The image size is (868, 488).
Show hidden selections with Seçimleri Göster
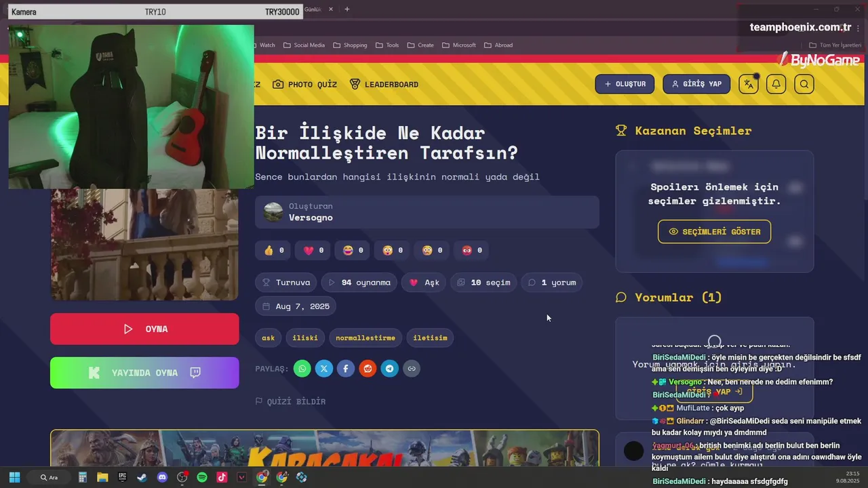714,232
